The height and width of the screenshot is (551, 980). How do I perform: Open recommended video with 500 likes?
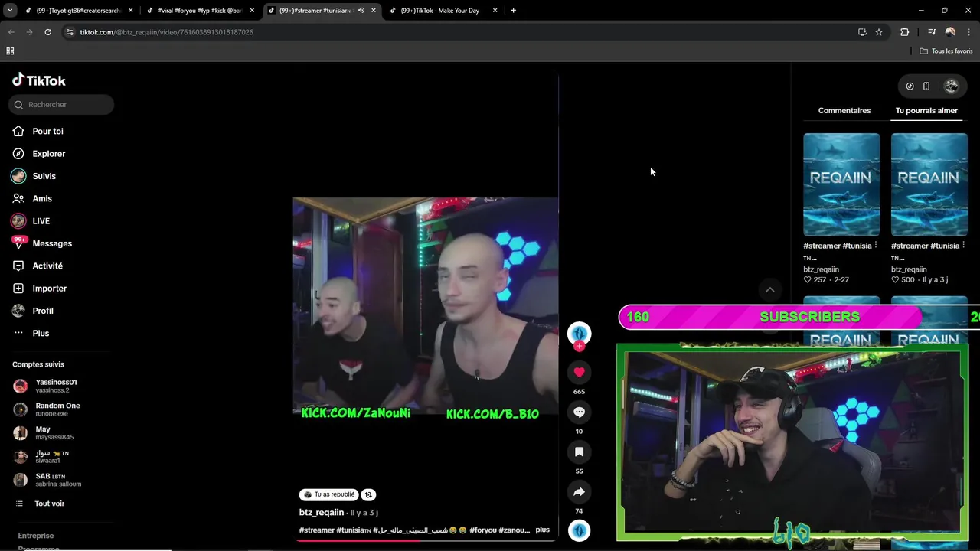[x=929, y=184]
